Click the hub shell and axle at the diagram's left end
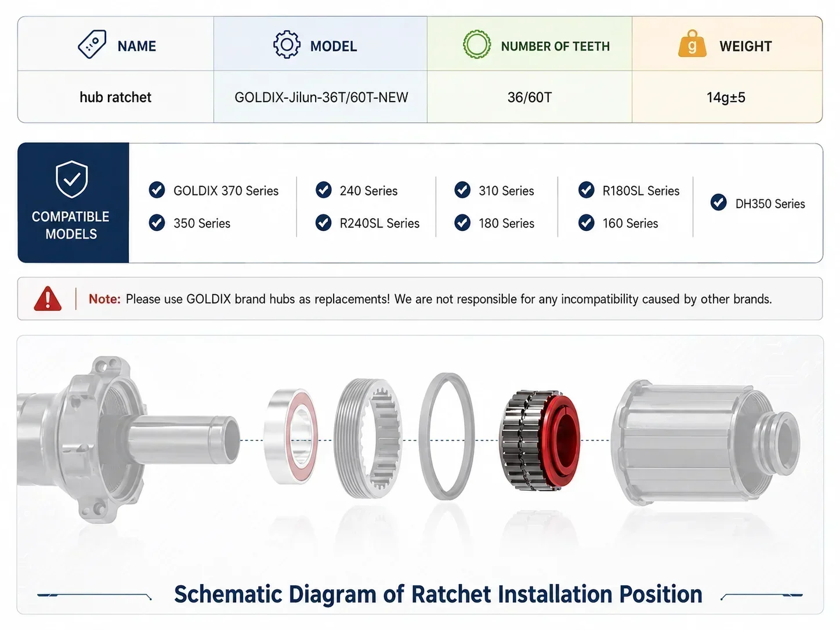Viewport: 840px width, 630px height. tap(128, 439)
